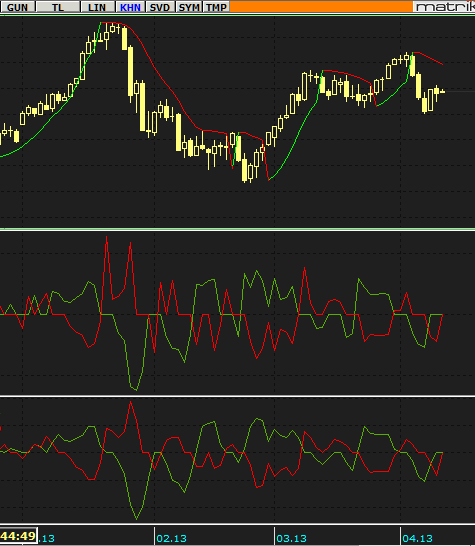Click the matriks logo
Screen dimensions: 475x546
point(444,7)
